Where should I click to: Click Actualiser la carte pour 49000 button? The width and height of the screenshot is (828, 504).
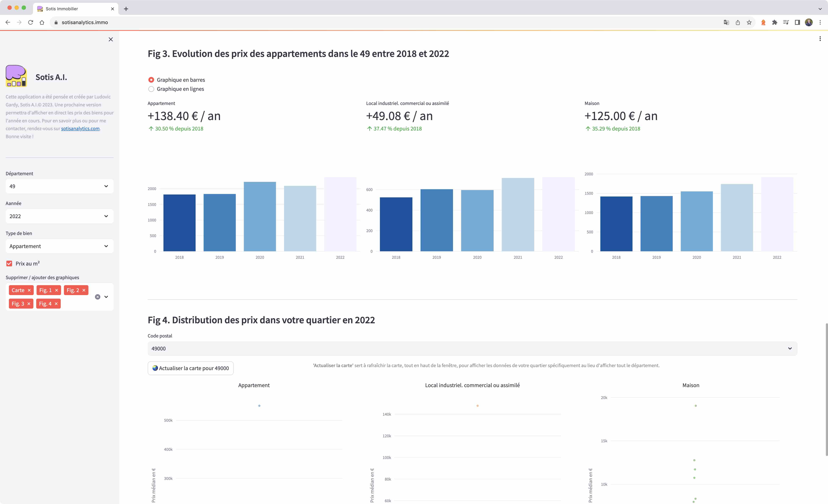190,368
